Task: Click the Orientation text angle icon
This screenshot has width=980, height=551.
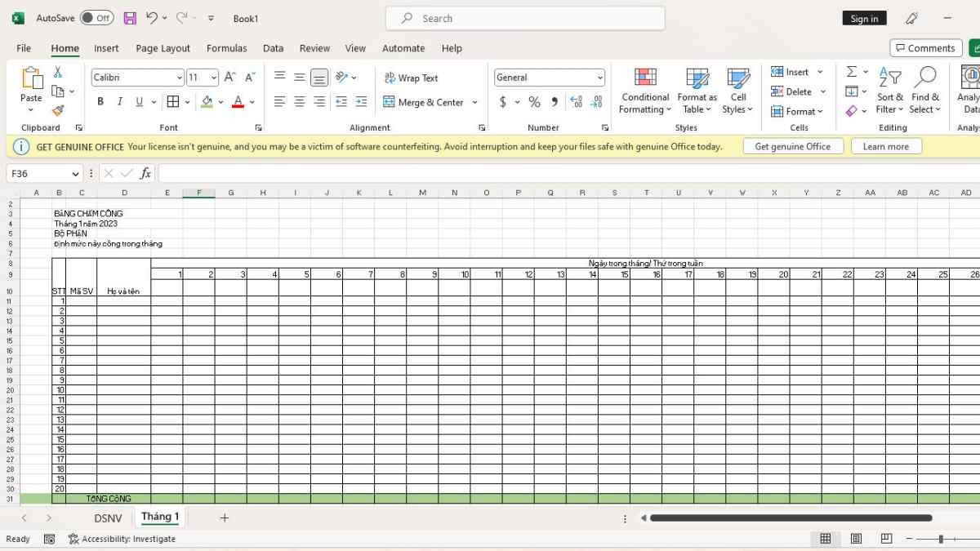Action: 341,78
